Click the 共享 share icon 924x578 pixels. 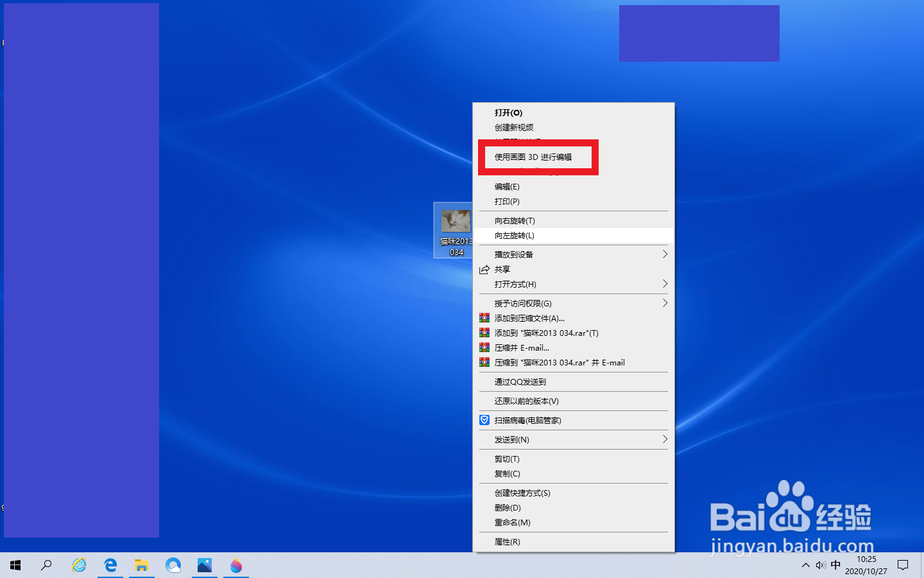(x=484, y=270)
